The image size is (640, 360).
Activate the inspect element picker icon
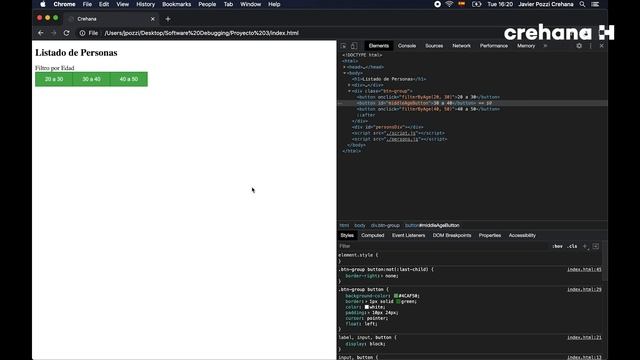[x=344, y=46]
